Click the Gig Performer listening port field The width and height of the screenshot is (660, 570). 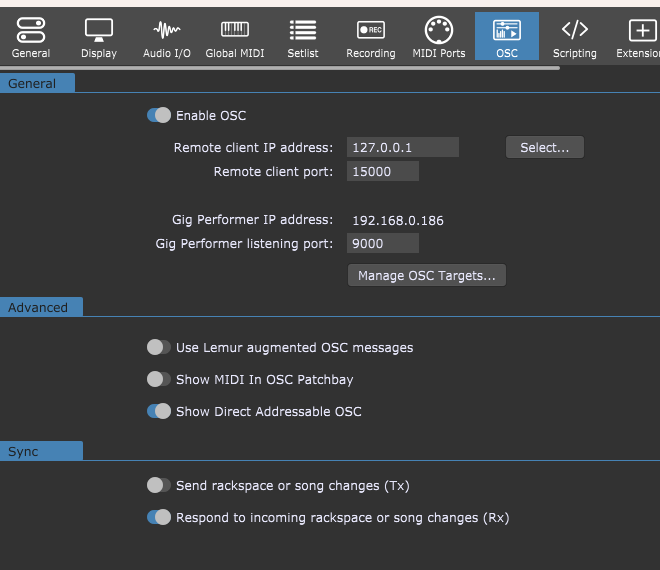[x=383, y=243]
